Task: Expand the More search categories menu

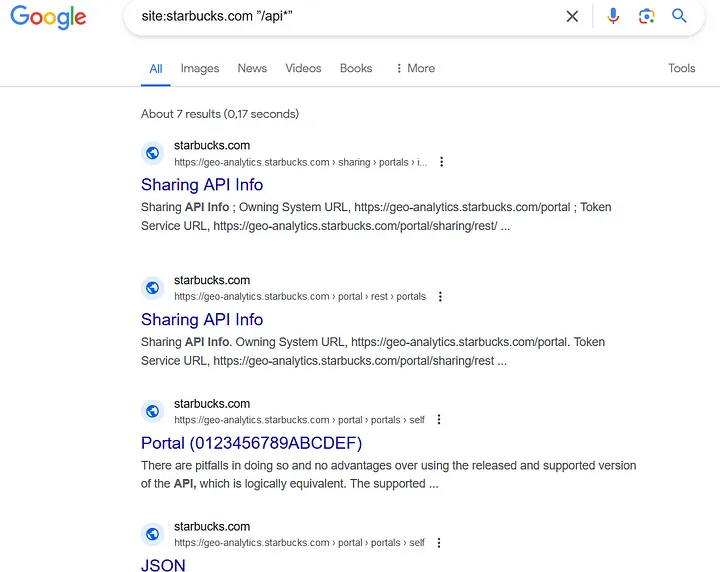Action: click(x=415, y=68)
